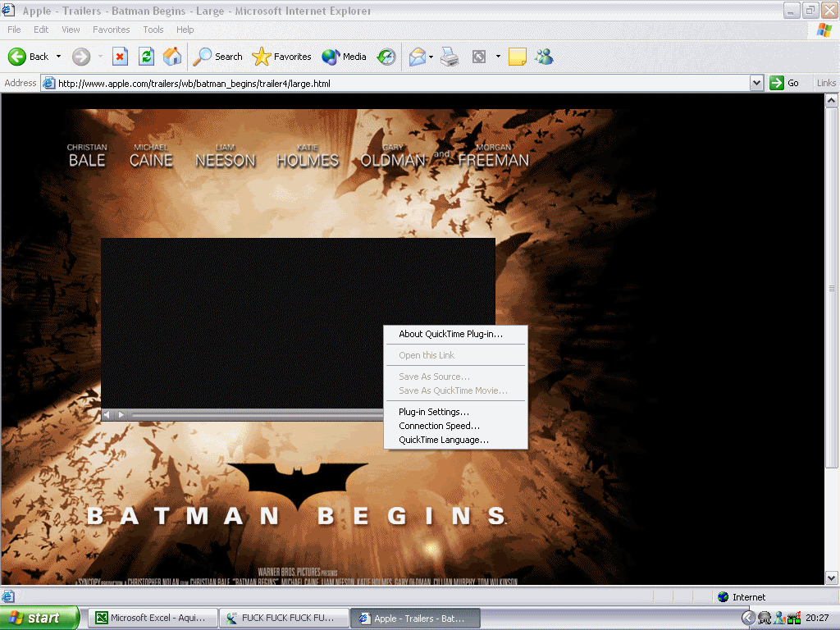Switch to Microsoft Excel taskbar button
The height and width of the screenshot is (630, 840).
coord(153,618)
